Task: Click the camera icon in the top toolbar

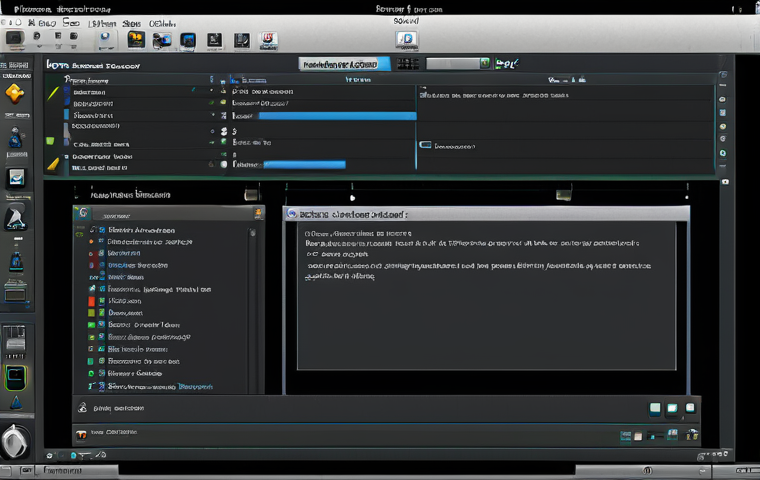Action: [x=162, y=41]
